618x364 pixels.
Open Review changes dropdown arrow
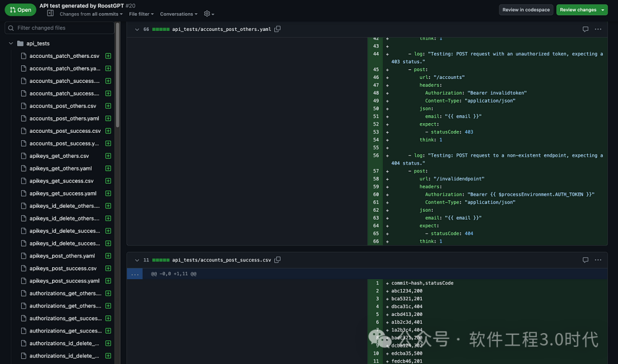[603, 10]
